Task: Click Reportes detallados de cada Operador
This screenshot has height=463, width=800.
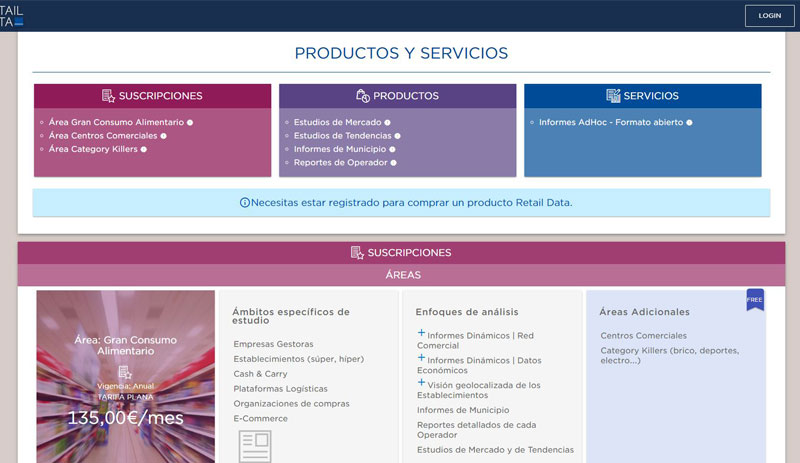Action: pyautogui.click(x=477, y=430)
